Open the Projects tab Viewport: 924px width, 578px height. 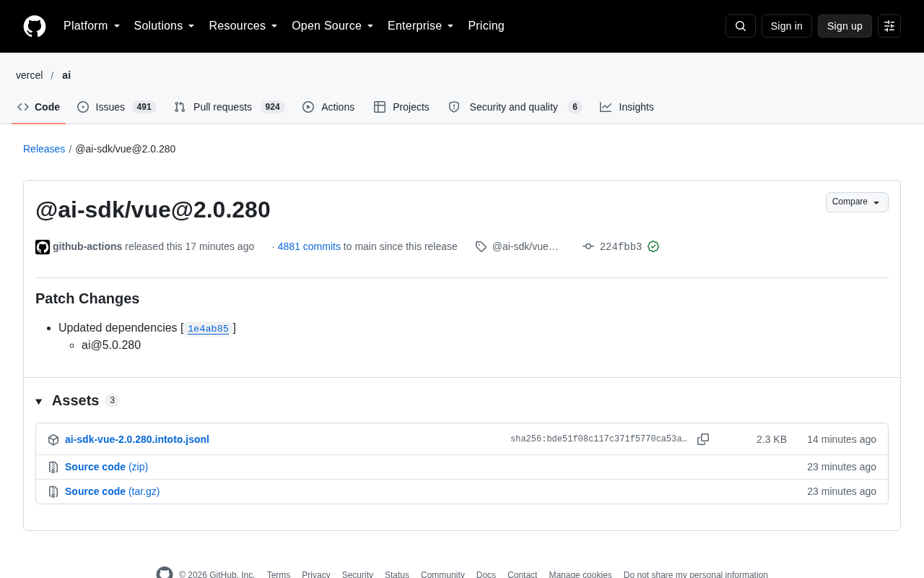pyautogui.click(x=401, y=107)
